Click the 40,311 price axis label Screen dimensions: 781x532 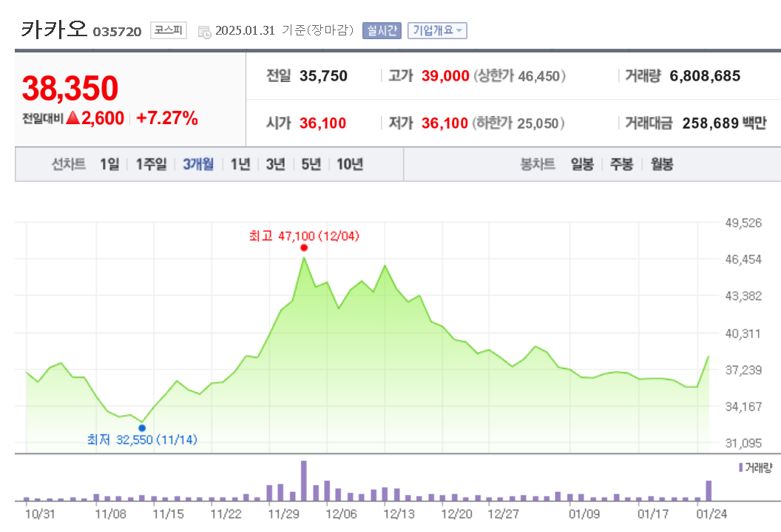tap(743, 333)
